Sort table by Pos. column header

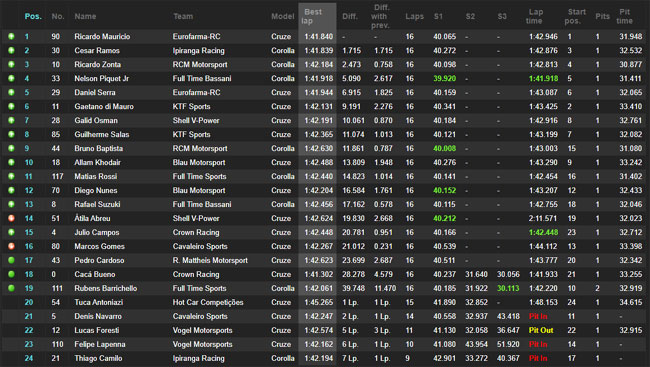point(33,16)
